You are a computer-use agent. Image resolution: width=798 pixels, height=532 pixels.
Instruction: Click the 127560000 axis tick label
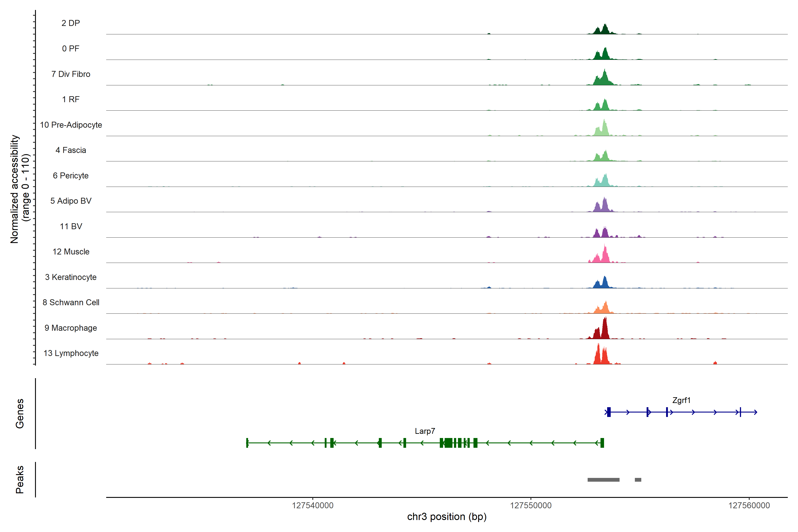tap(749, 505)
